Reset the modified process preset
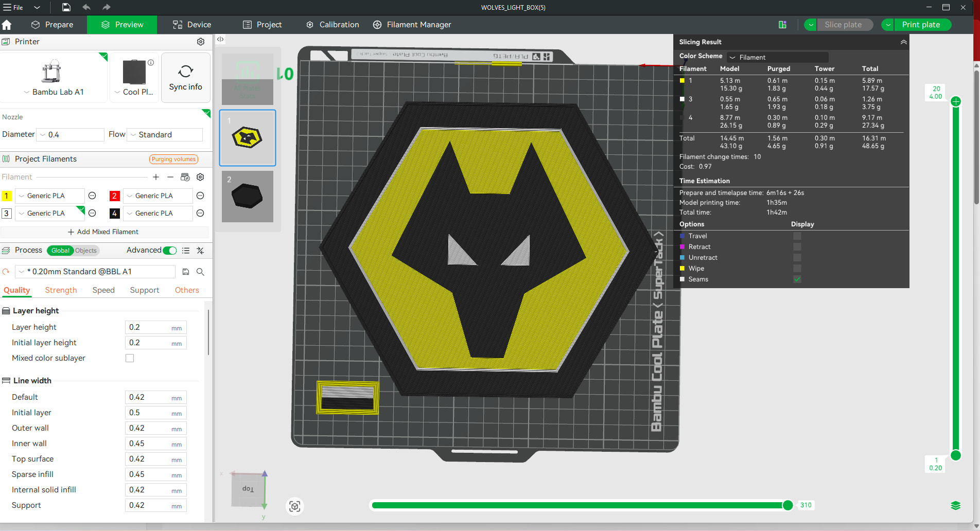 (6, 272)
